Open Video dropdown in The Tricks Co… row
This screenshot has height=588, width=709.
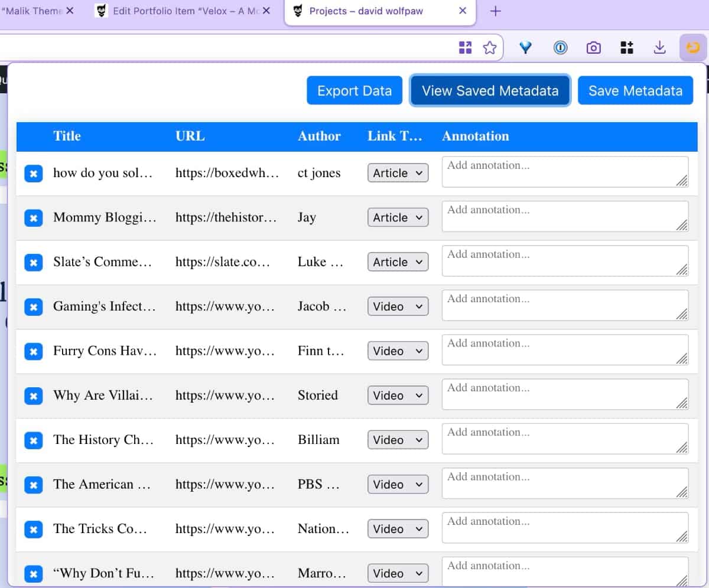tap(398, 529)
